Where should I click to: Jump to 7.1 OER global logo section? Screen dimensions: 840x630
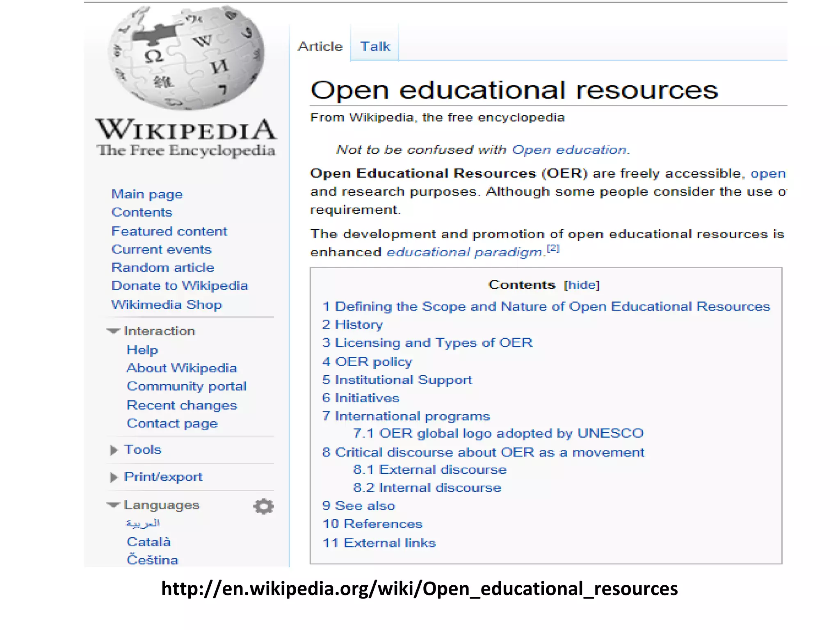498,434
